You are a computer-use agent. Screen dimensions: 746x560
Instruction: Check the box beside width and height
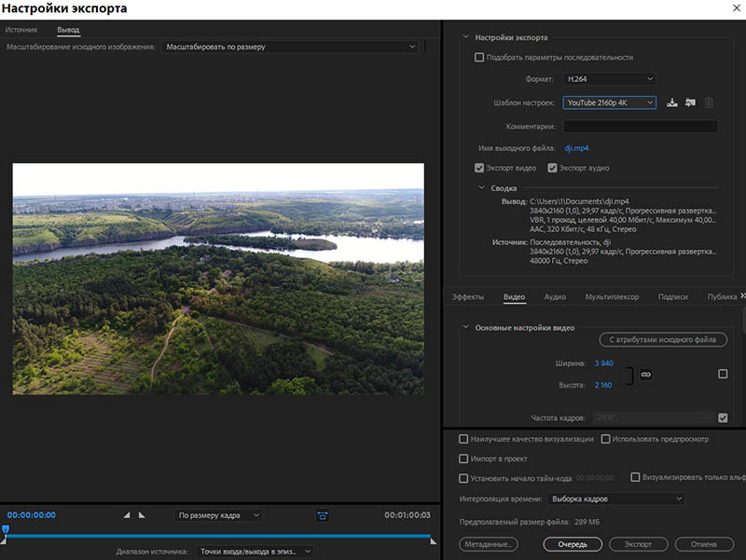click(x=723, y=375)
